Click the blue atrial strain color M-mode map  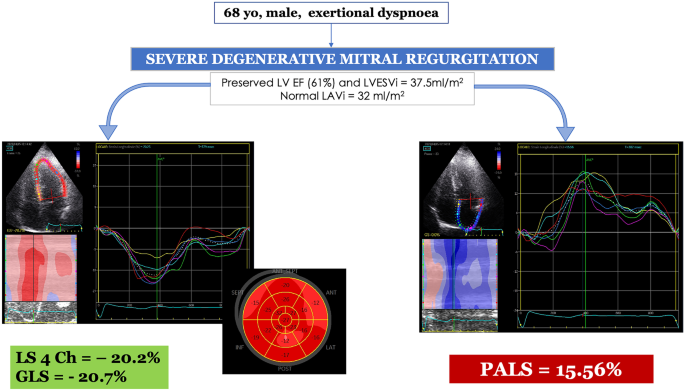point(460,274)
